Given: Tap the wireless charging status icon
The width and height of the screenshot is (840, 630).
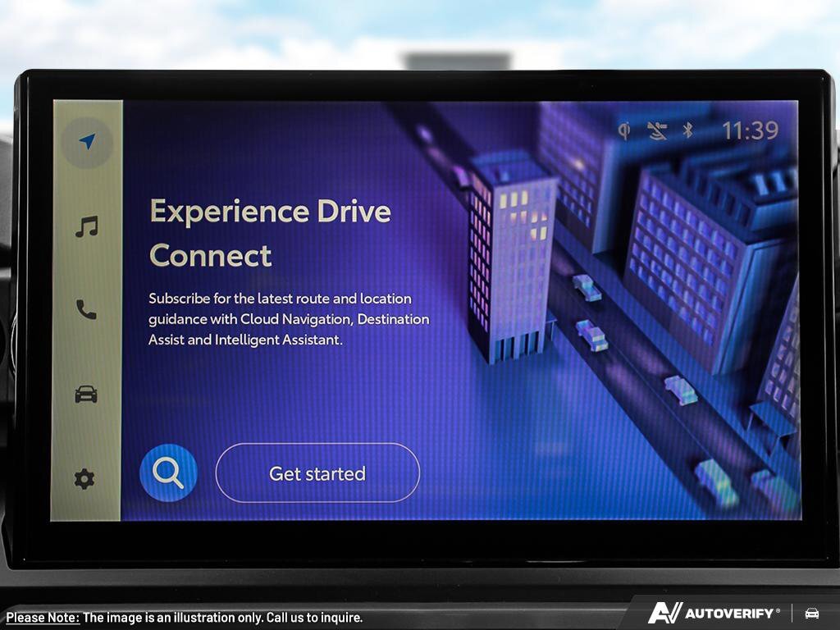Looking at the screenshot, I should pos(624,130).
